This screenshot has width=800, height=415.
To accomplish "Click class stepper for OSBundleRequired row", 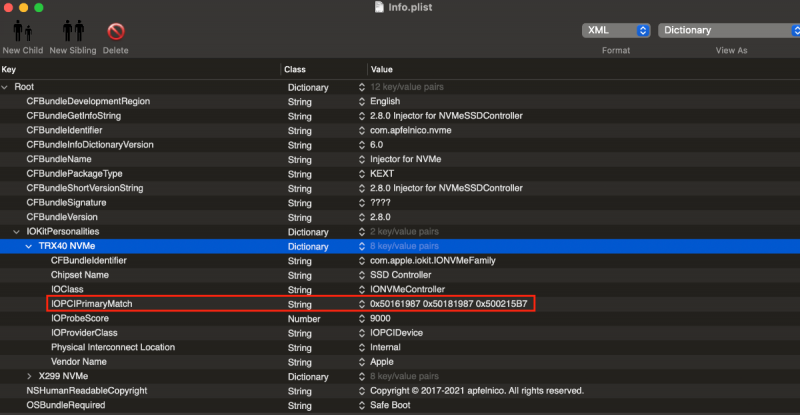I will pyautogui.click(x=362, y=405).
